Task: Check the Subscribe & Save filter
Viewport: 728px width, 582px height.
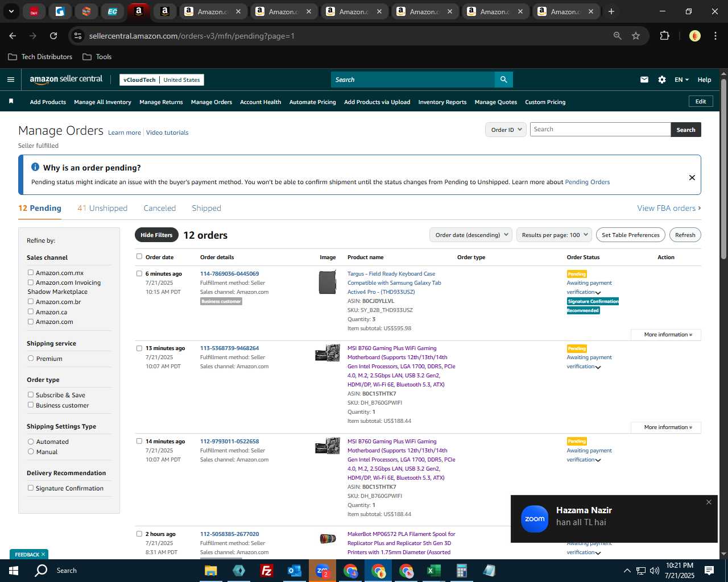Action: coord(31,394)
